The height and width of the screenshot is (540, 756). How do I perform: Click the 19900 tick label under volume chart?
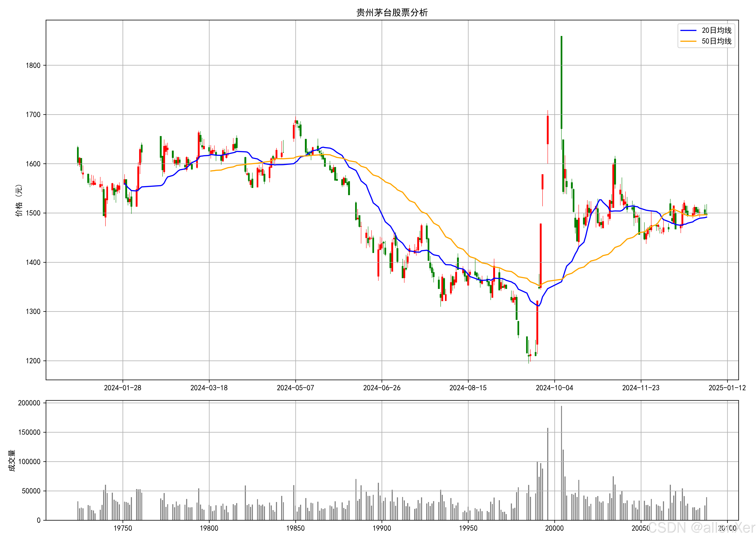tap(382, 528)
